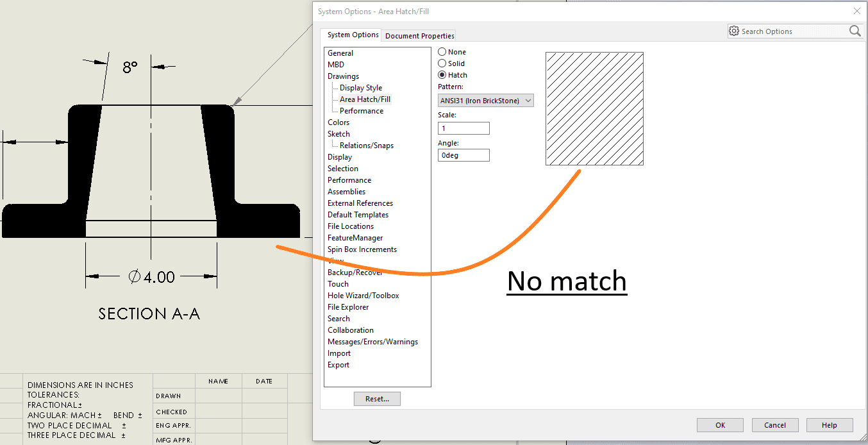Switch to the System Options tab
868x445 pixels.
[351, 35]
